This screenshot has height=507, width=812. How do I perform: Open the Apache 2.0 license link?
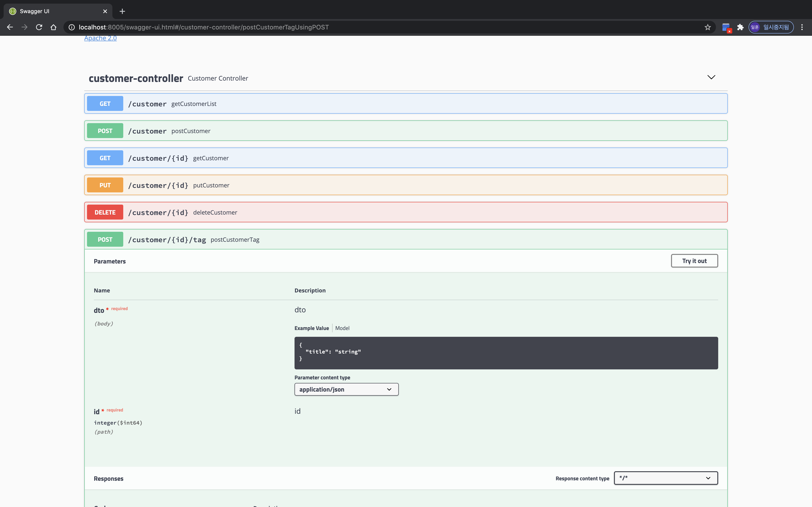(x=100, y=38)
